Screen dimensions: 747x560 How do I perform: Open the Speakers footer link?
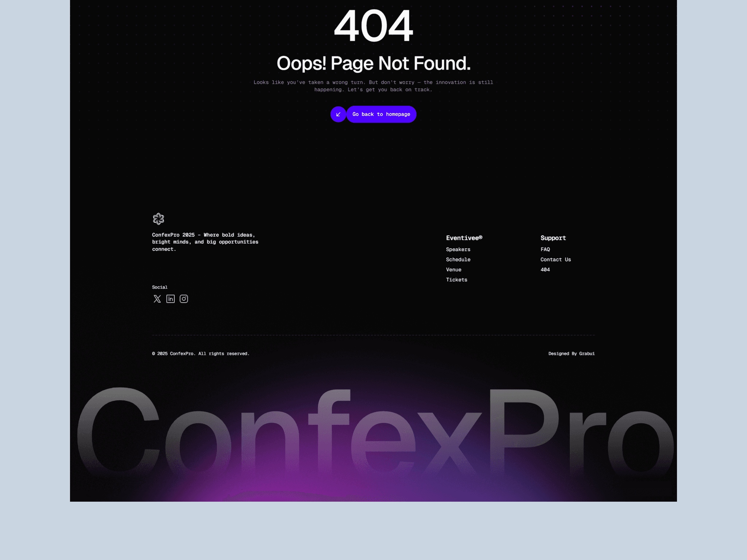point(458,249)
